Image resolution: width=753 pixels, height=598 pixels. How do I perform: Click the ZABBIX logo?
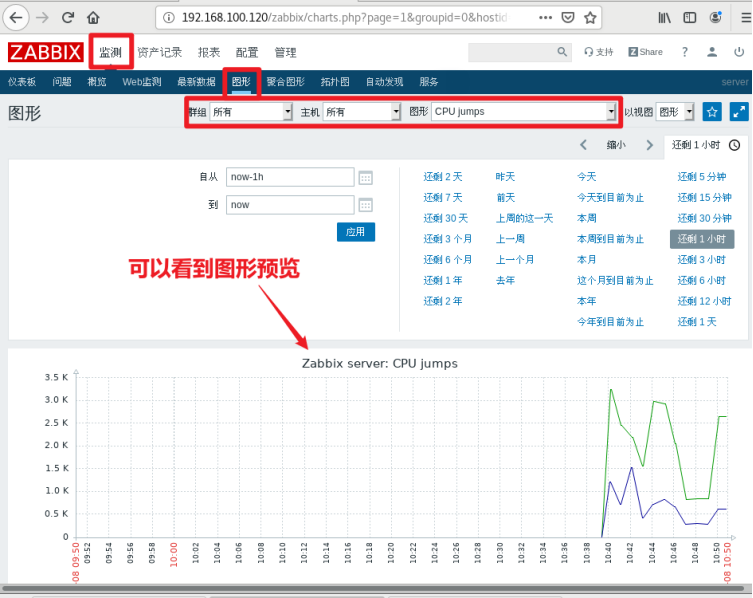[x=46, y=52]
